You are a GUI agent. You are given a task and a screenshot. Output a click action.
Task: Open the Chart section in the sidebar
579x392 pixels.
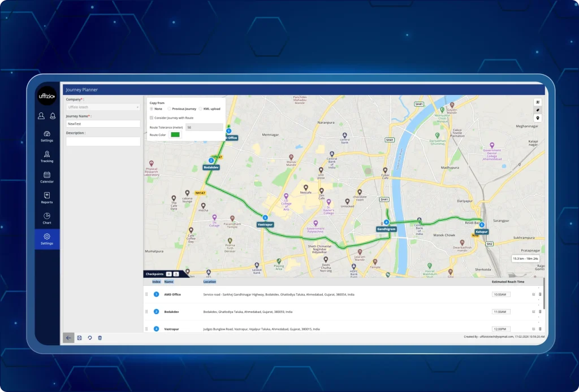[x=47, y=220]
